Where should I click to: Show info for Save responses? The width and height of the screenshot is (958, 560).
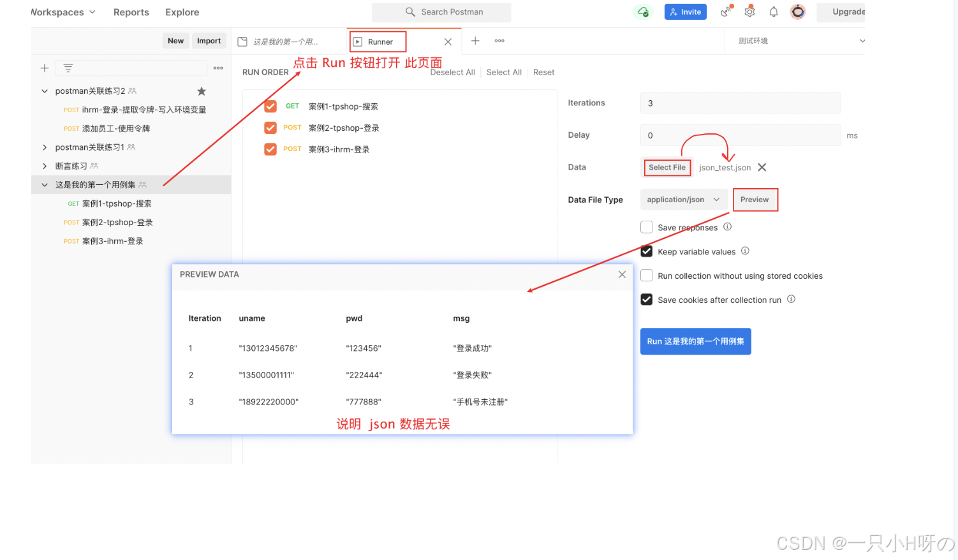pos(727,226)
